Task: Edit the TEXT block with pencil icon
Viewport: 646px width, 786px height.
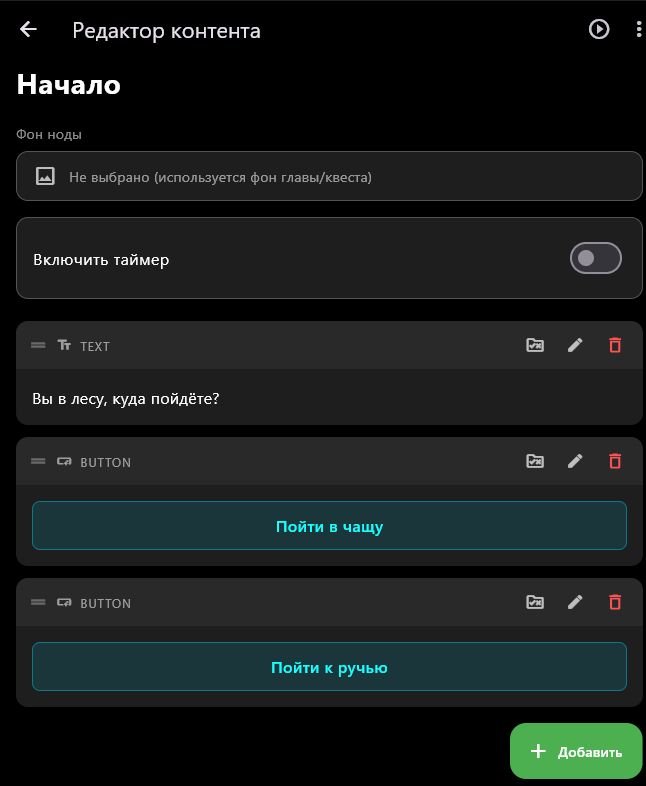Action: tap(575, 345)
